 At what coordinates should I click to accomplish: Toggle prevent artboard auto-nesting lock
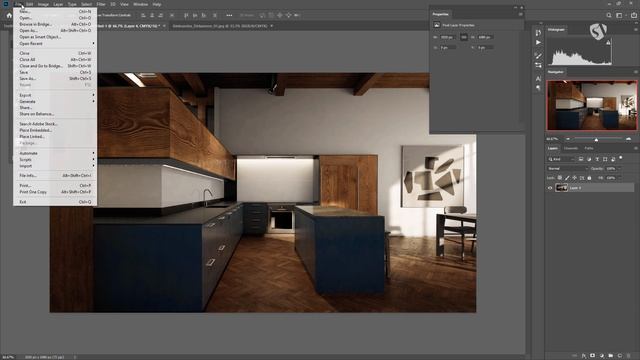coord(582,178)
